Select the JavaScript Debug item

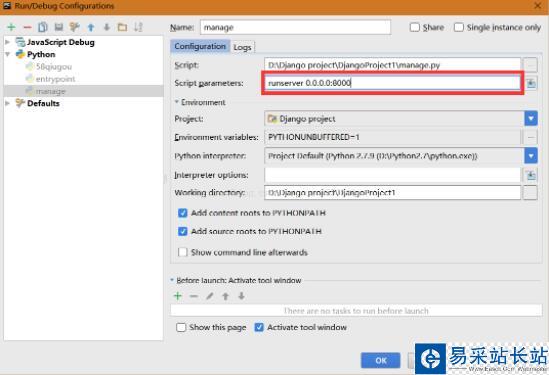(x=61, y=42)
